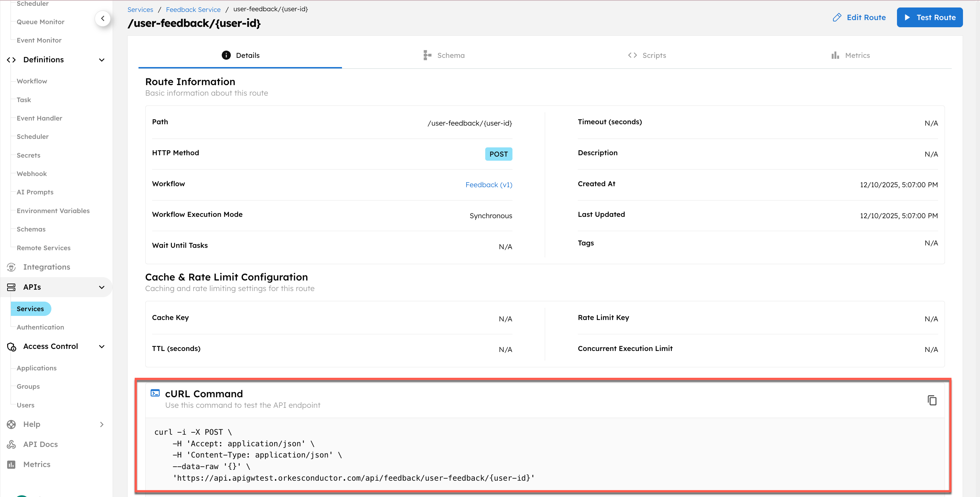980x497 pixels.
Task: Collapse the Definitions section
Action: pos(102,60)
